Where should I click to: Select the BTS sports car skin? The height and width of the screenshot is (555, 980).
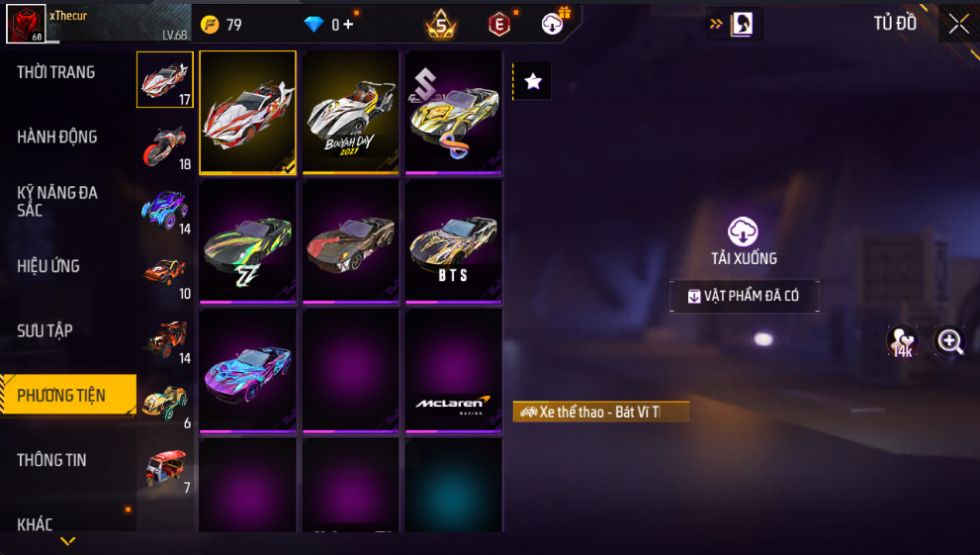click(454, 241)
